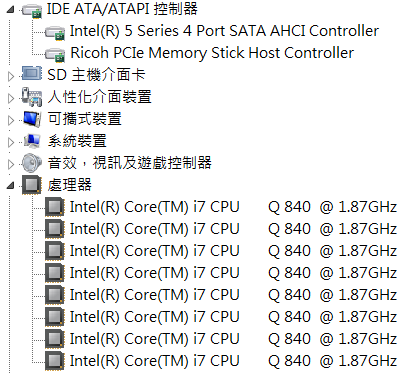Collapse the IDE ATA/ATAPI 控制器 category
Image resolution: width=406 pixels, height=373 pixels.
click(x=11, y=10)
